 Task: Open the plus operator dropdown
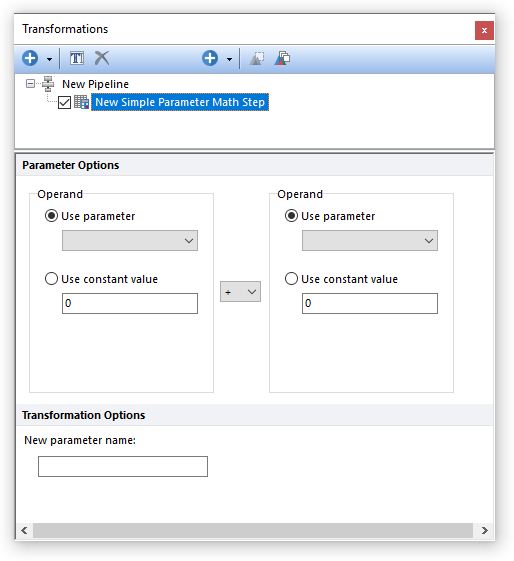click(x=240, y=292)
